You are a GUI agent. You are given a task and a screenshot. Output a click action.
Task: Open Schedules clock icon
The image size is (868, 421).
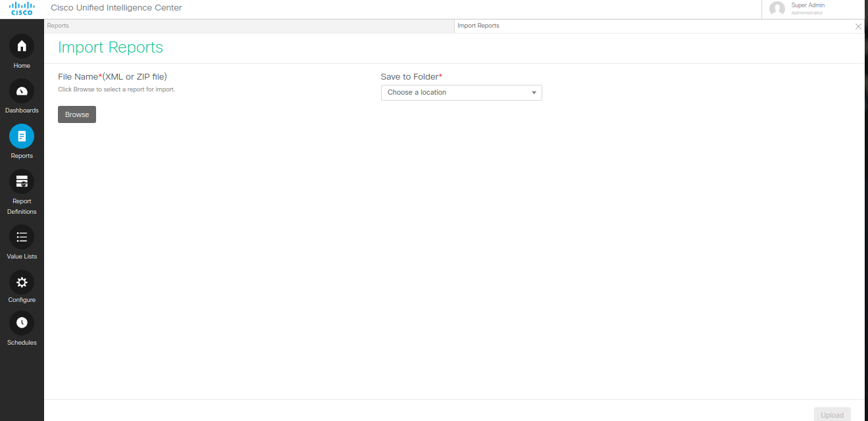(x=22, y=322)
